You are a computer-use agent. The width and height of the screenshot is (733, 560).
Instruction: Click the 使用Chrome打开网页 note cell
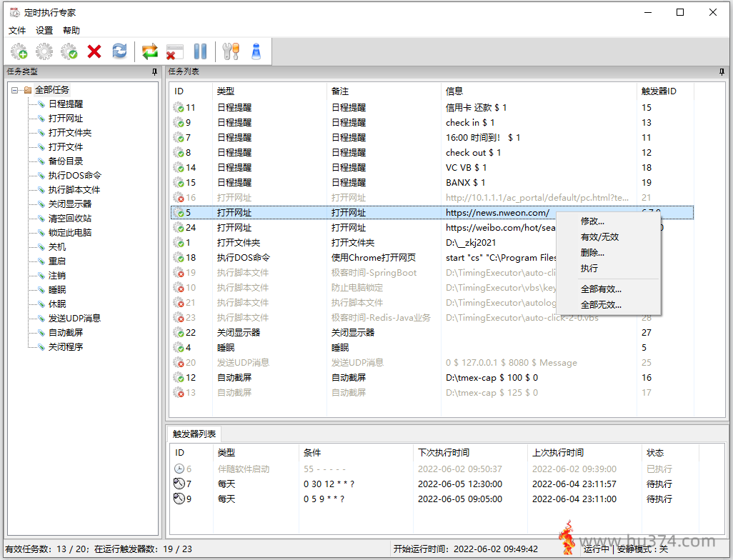coord(374,258)
